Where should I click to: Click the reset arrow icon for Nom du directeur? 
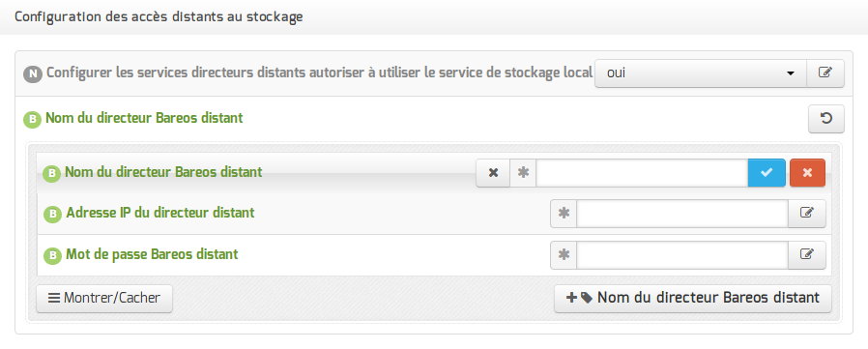825,119
